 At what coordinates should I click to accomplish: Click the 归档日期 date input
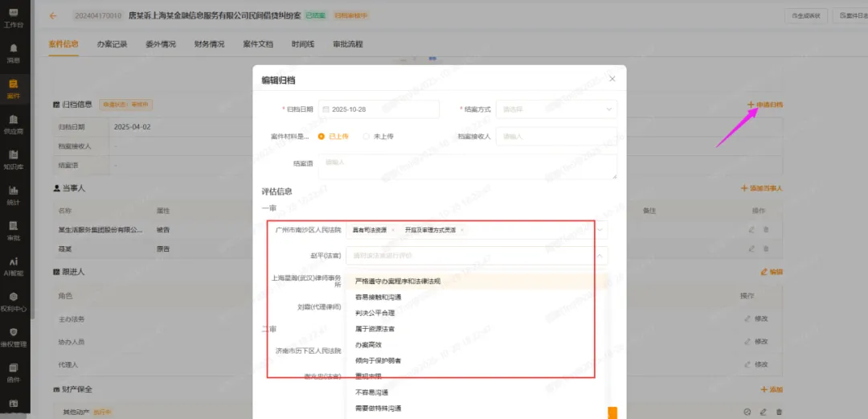coord(379,109)
